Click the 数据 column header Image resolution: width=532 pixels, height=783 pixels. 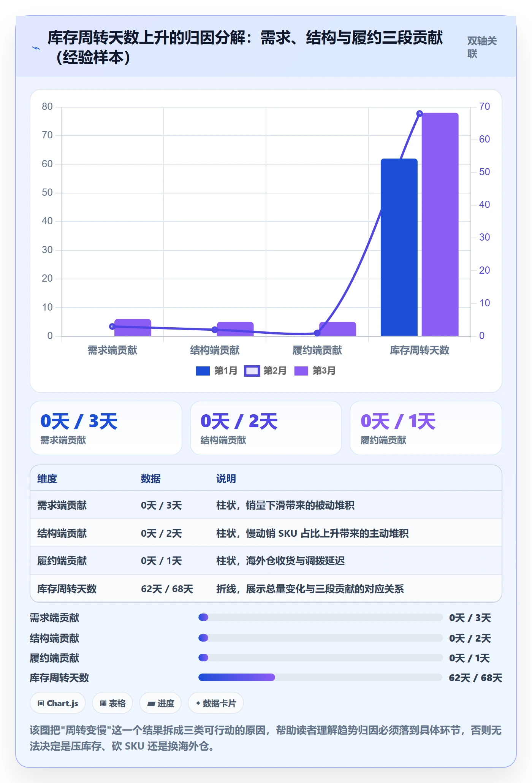[x=151, y=479]
